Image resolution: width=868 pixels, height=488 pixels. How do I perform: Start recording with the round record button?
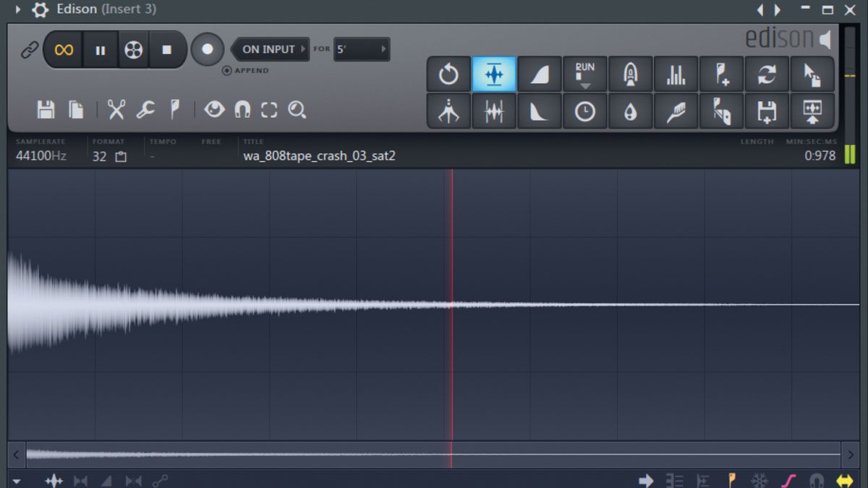coord(208,49)
